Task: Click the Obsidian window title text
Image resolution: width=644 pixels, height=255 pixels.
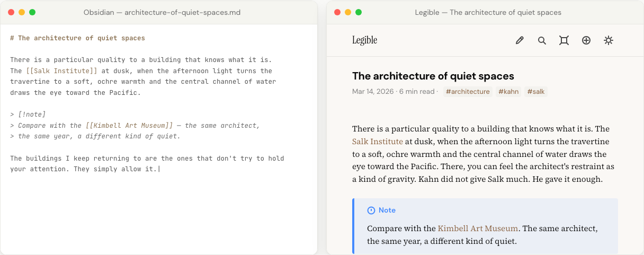Action: (x=162, y=12)
